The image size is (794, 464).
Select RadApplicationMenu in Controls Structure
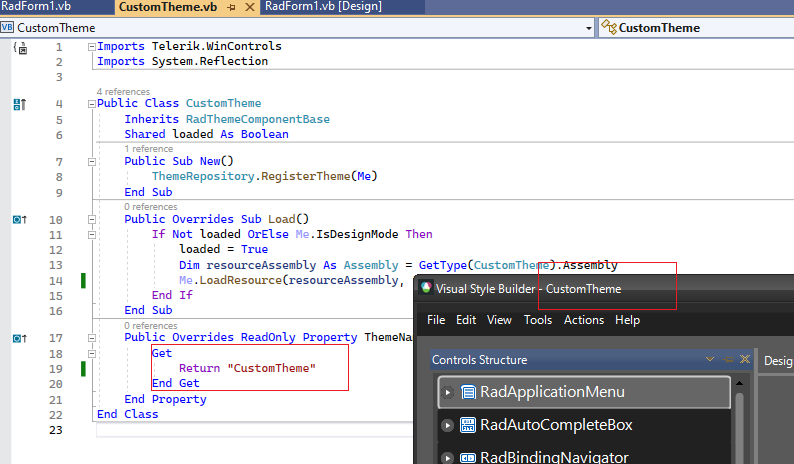point(584,392)
